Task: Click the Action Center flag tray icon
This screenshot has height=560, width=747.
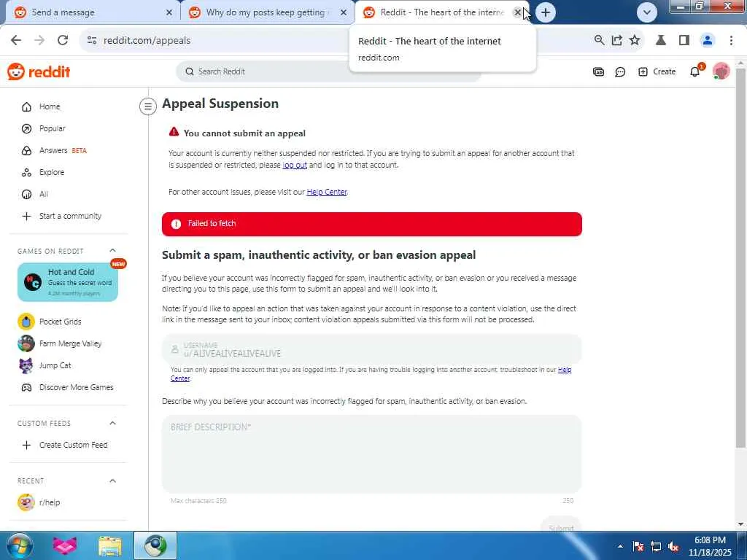Action: [x=638, y=546]
